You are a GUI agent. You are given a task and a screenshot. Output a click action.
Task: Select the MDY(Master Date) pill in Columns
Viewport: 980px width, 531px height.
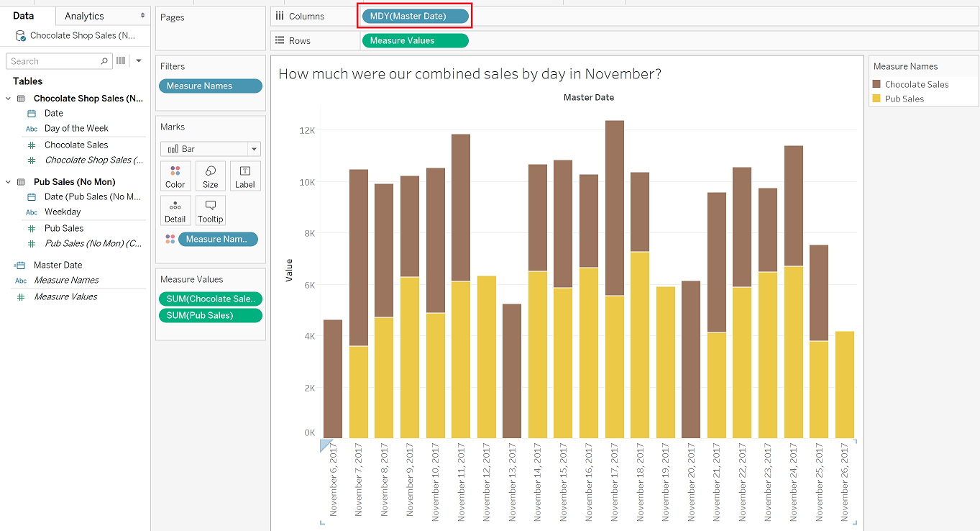(x=416, y=16)
